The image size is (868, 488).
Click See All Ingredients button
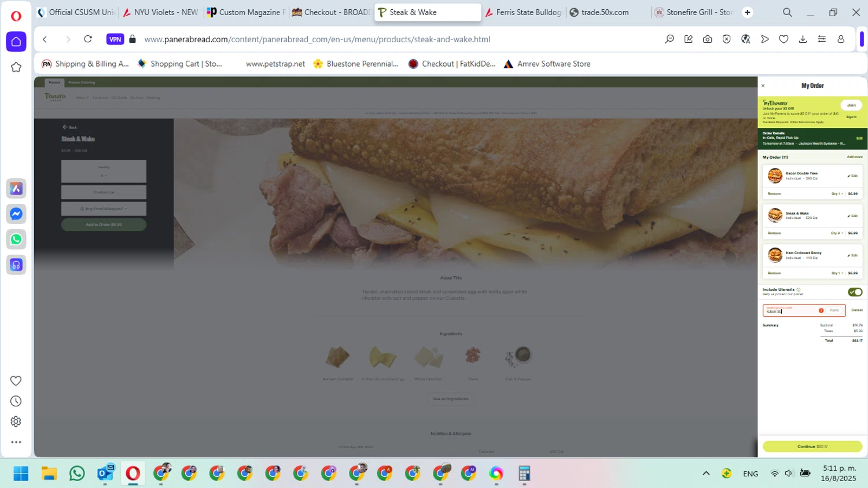(x=451, y=399)
